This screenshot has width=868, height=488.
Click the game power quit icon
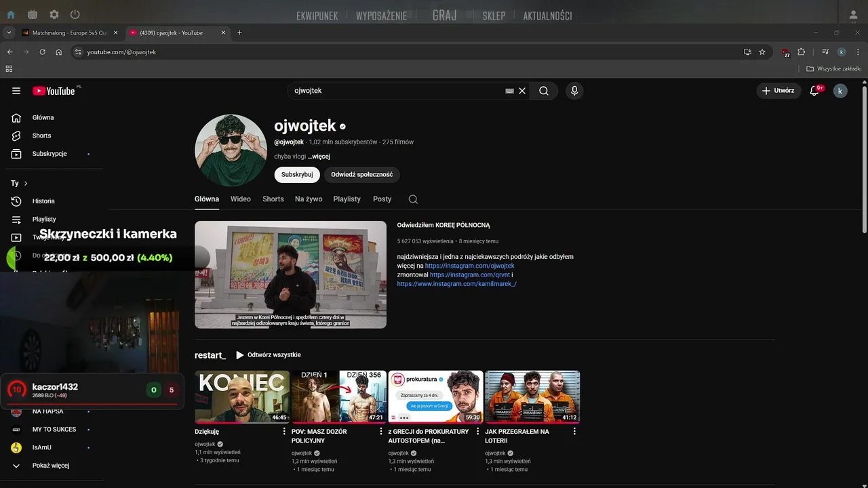click(75, 14)
